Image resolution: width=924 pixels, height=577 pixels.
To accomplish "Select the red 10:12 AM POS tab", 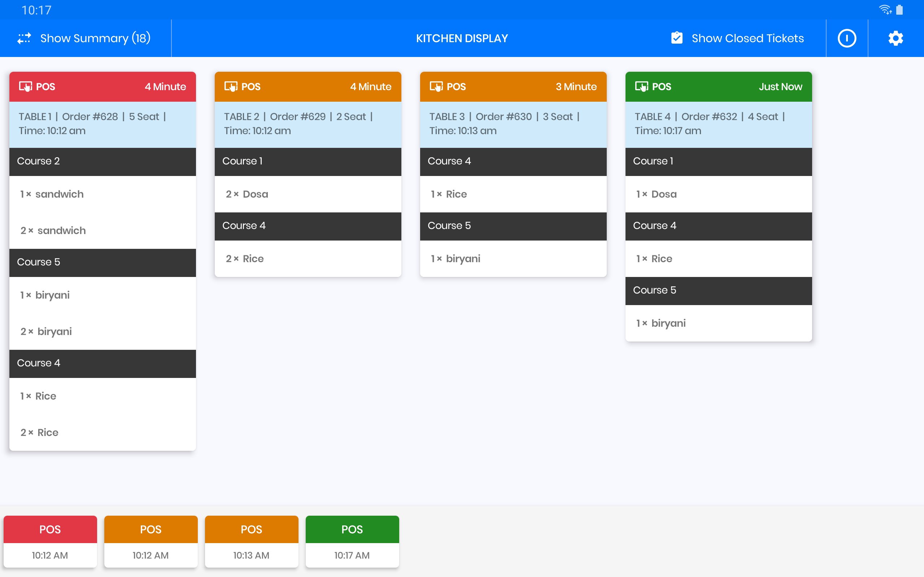I will 50,541.
